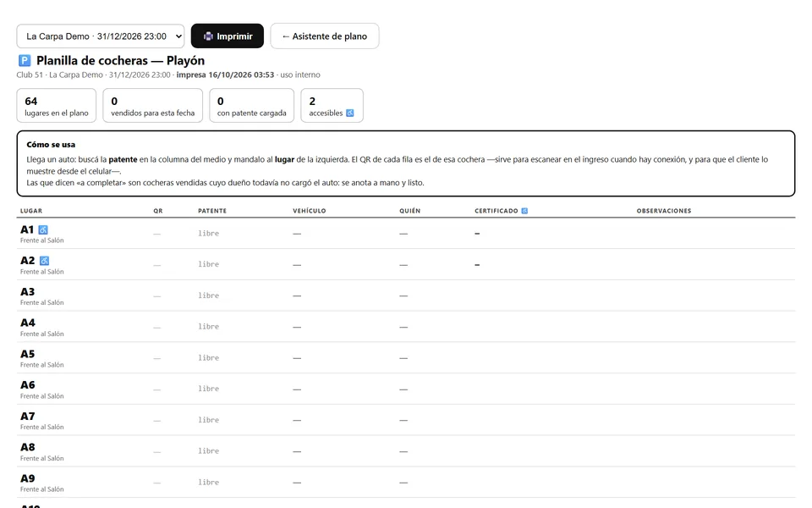Click wheelchair icon in Certificado header
Image resolution: width=812 pixels, height=508 pixels.
(524, 211)
